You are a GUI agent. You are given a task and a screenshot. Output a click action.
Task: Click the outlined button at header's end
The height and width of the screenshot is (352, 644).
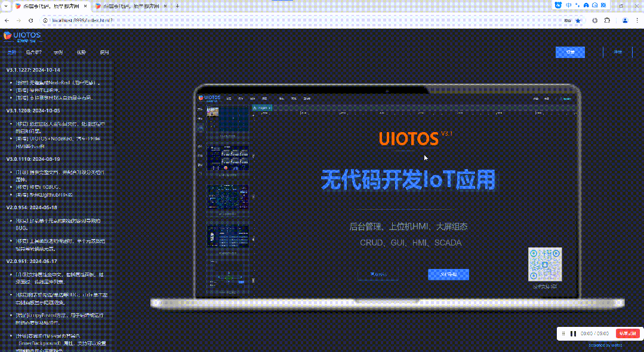(x=618, y=52)
